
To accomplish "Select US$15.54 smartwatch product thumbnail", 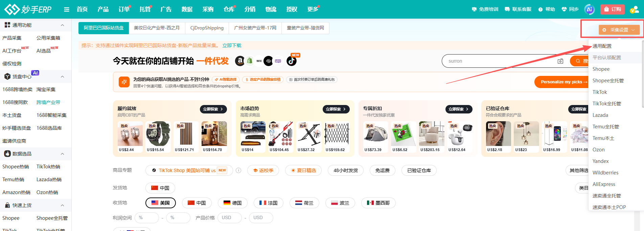I will coord(158,133).
